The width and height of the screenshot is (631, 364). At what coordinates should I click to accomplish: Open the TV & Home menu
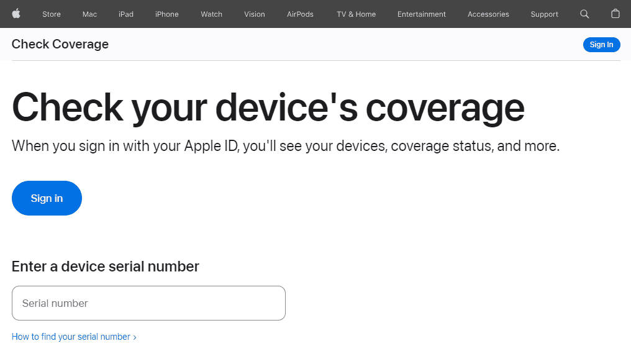click(356, 14)
